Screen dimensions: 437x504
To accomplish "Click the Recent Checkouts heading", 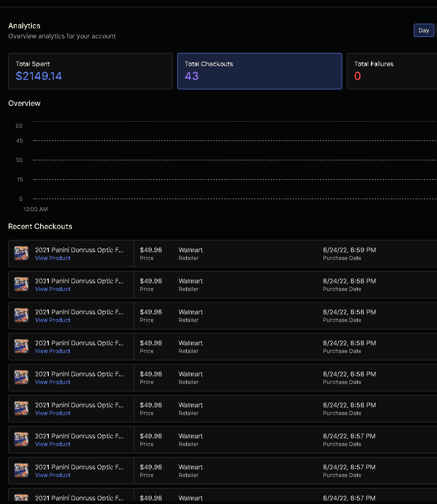I will click(40, 226).
